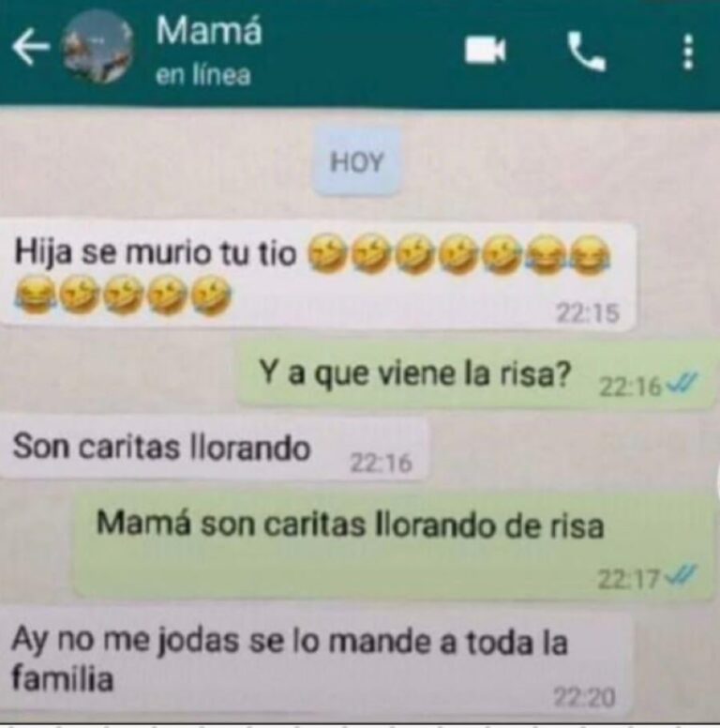Tap the 22:15 timestamp on first message
The height and width of the screenshot is (728, 720).
(587, 313)
